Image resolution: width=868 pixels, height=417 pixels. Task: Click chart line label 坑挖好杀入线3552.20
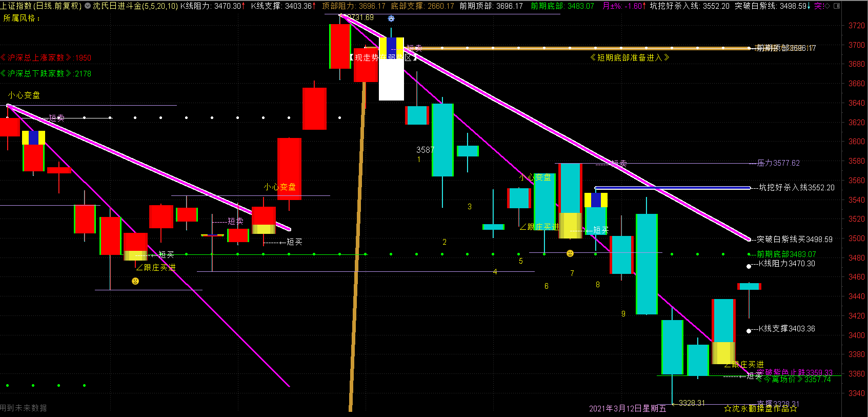coord(797,188)
